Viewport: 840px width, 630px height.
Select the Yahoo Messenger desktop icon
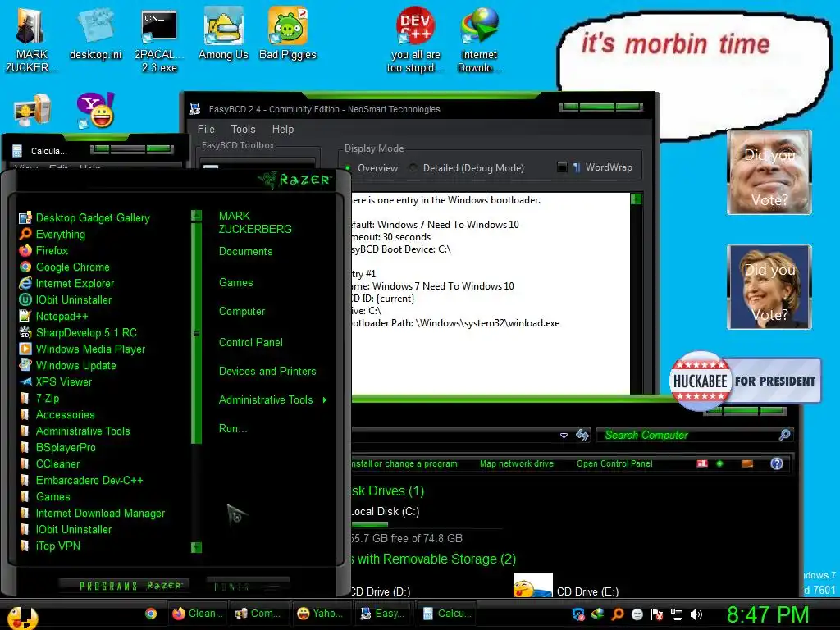coord(95,111)
